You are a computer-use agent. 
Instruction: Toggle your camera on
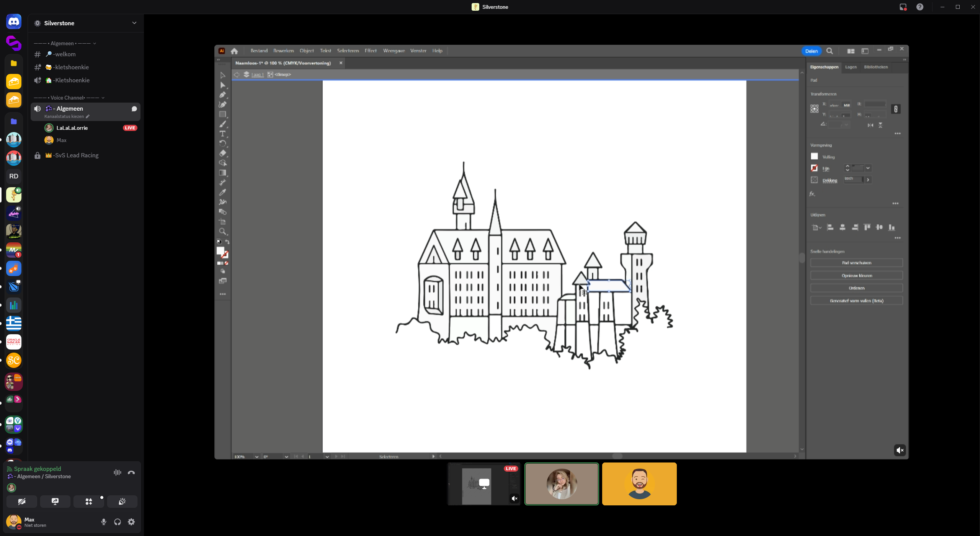pyautogui.click(x=22, y=502)
